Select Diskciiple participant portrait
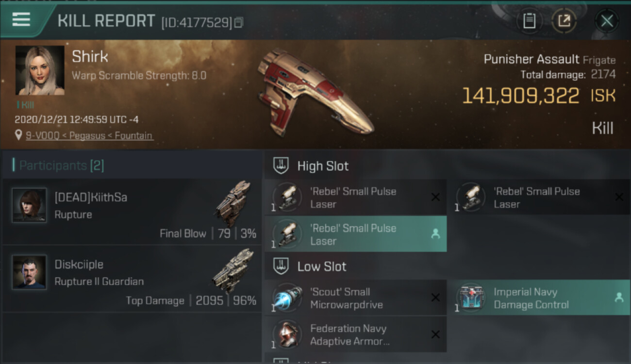The height and width of the screenshot is (364, 631). click(x=30, y=272)
